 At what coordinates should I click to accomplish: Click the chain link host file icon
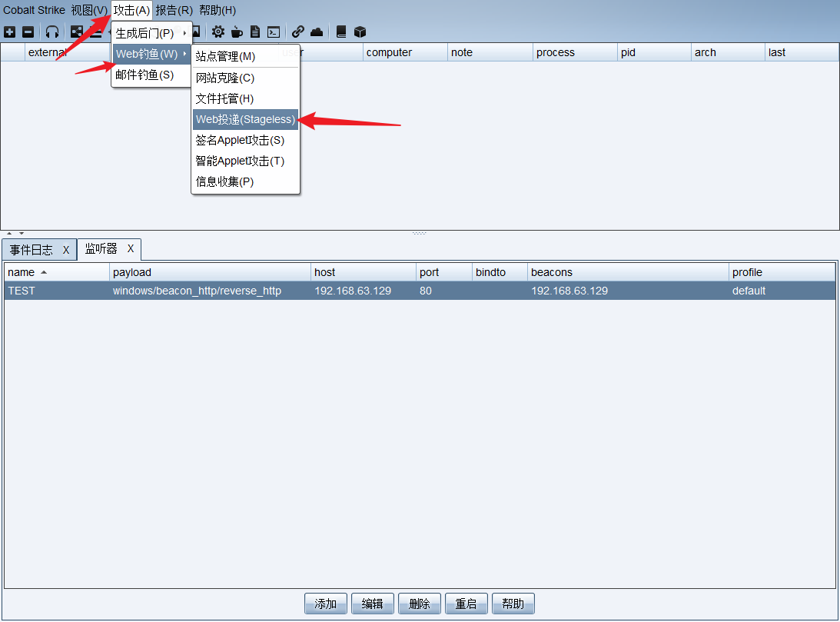click(298, 32)
